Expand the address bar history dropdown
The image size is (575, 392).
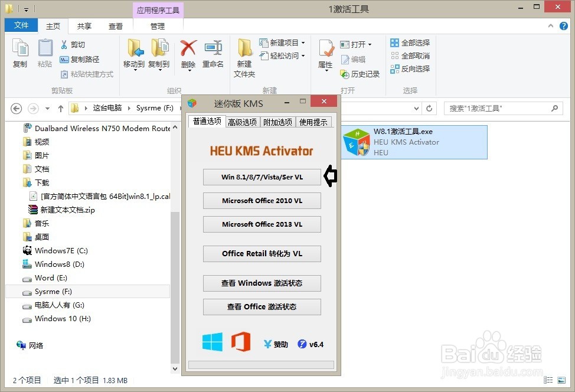coord(416,108)
